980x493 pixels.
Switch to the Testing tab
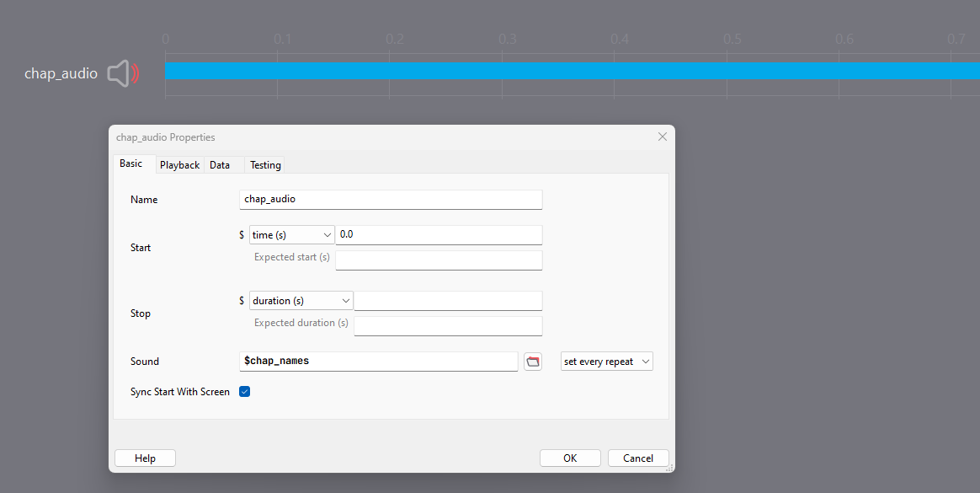[x=265, y=165]
